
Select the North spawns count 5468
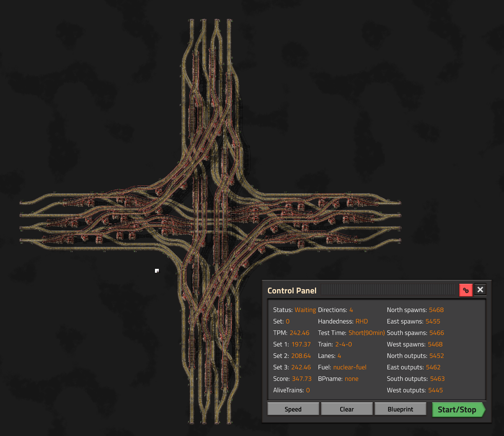click(436, 310)
